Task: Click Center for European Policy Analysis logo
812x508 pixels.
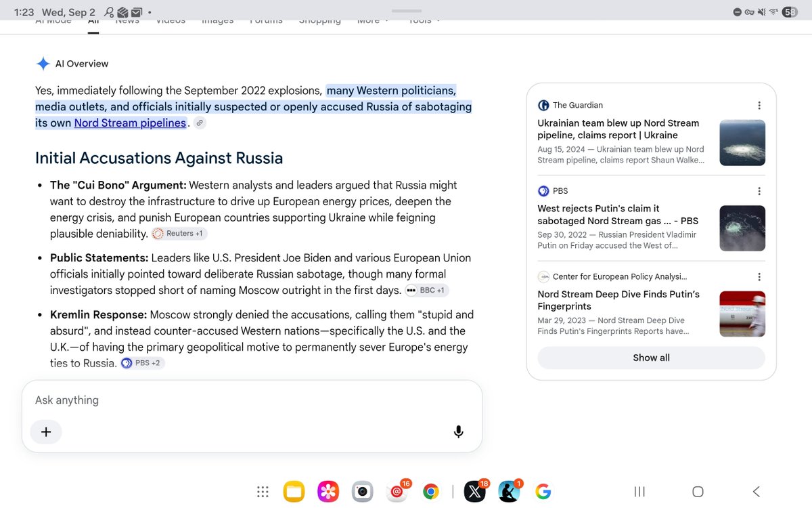Action: tap(543, 277)
